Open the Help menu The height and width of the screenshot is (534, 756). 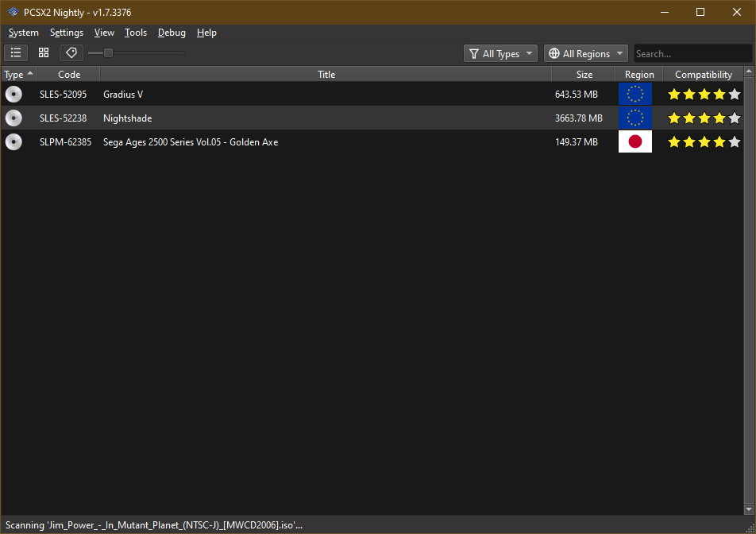coord(206,33)
